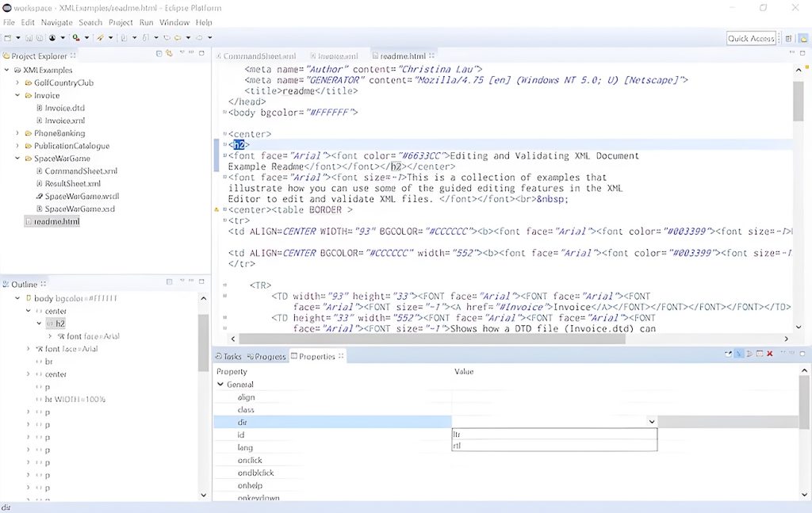Click the Minimize icon on the Outline view
Image resolution: width=812 pixels, height=513 pixels.
coord(191,281)
